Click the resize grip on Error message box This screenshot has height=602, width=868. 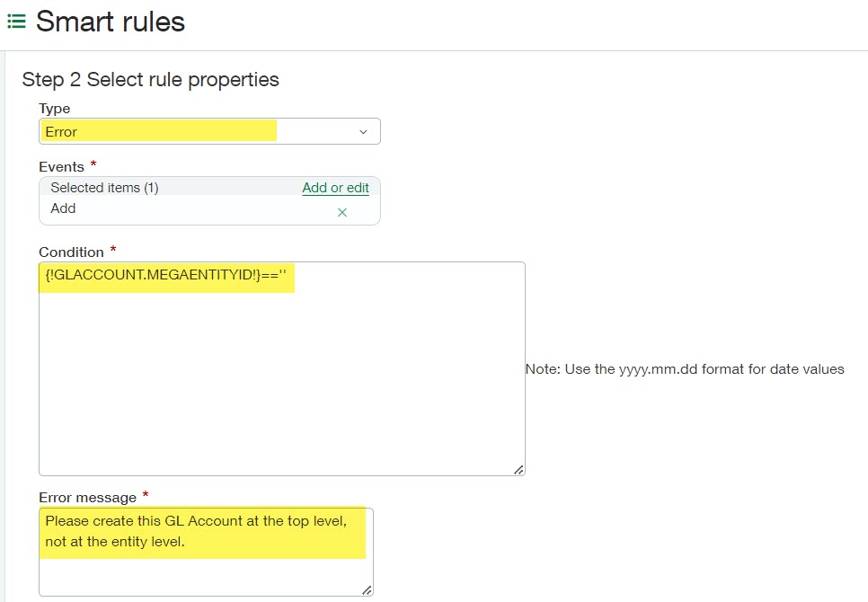(x=368, y=589)
